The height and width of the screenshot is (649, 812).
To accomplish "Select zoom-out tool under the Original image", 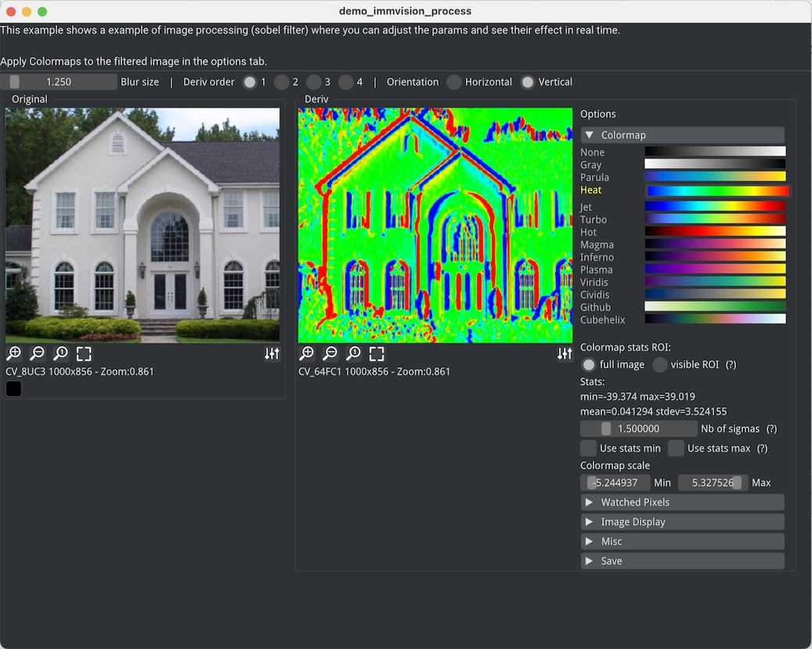I will (37, 353).
